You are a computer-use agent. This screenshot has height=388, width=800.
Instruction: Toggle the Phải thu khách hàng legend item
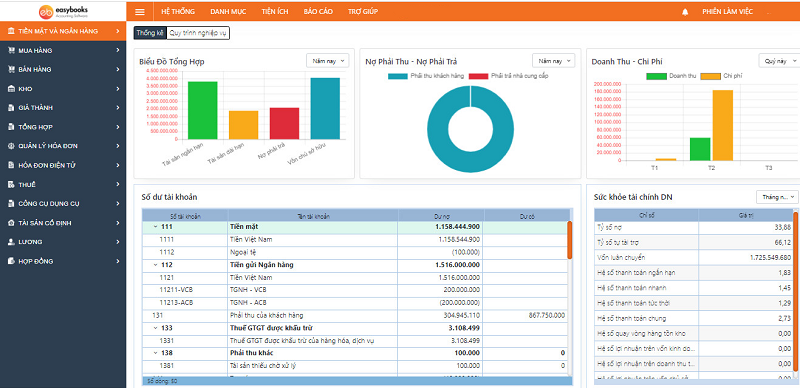tap(426, 76)
